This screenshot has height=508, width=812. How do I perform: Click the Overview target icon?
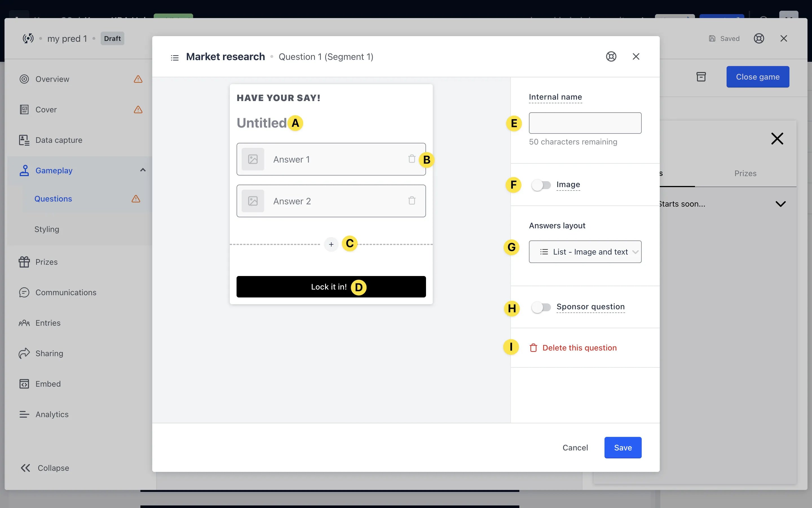click(x=24, y=79)
